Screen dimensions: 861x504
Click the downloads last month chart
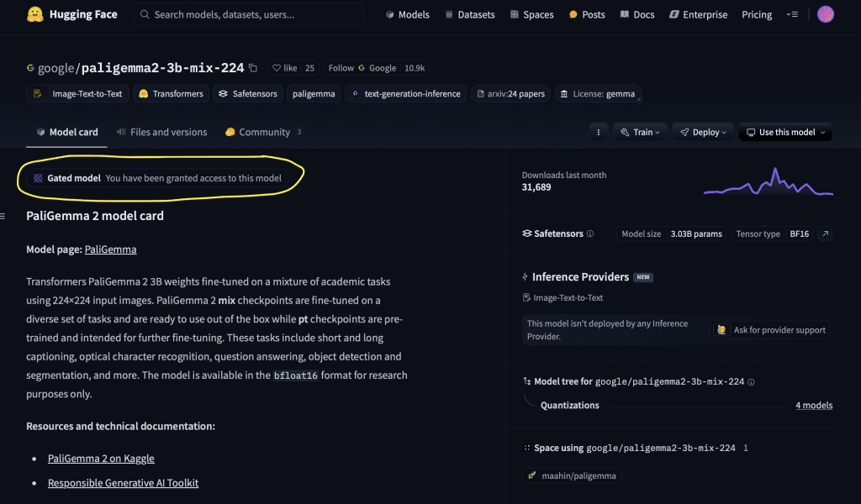pyautogui.click(x=769, y=181)
